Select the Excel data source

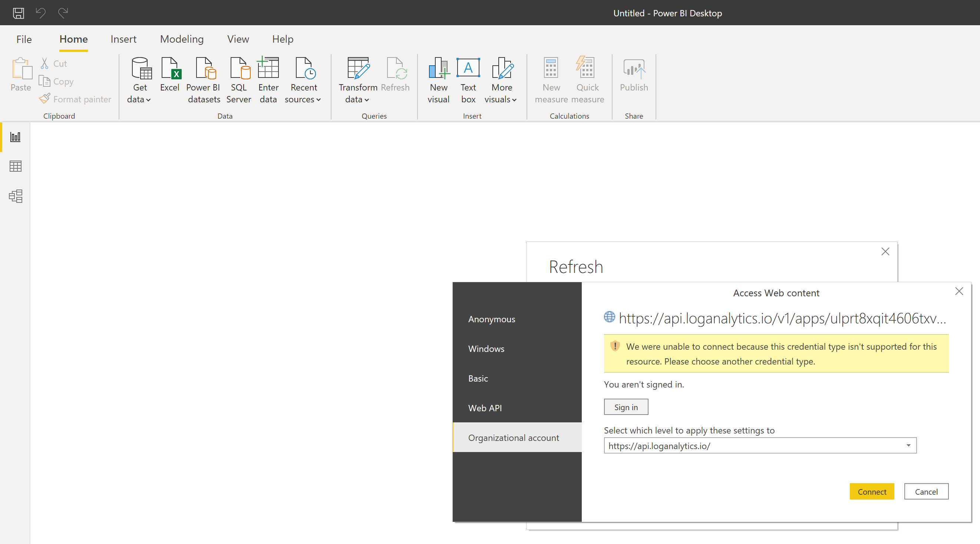click(170, 79)
